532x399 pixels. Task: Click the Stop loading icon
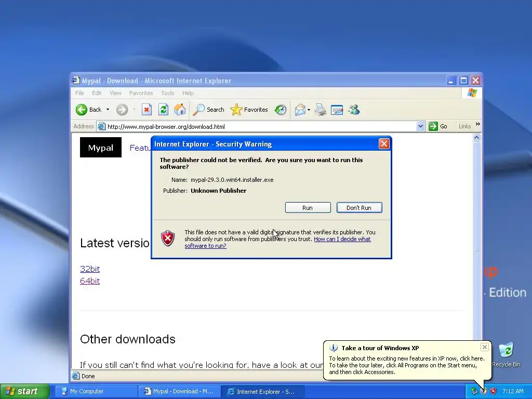pyautogui.click(x=147, y=110)
